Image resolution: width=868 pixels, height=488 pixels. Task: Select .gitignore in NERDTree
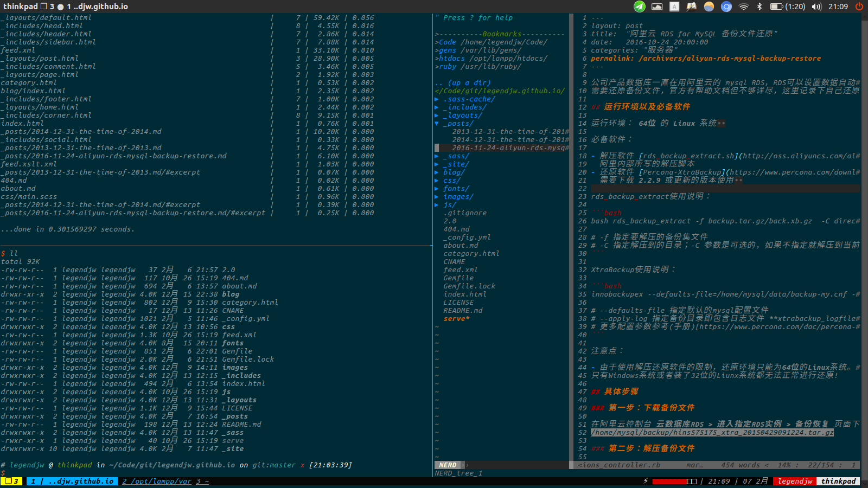click(x=465, y=213)
